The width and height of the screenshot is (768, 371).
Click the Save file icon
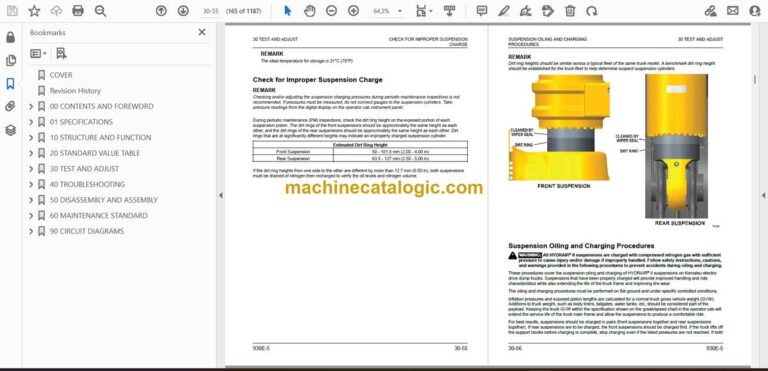[12, 11]
